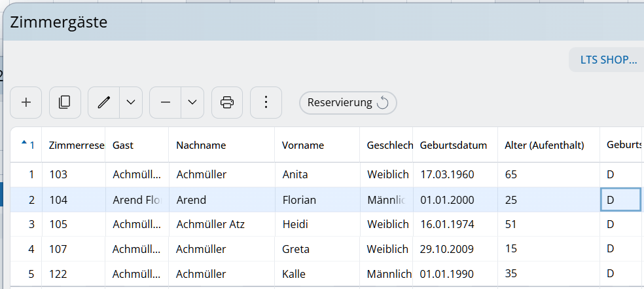Click the duplicate record icon
The height and width of the screenshot is (289, 644).
pyautogui.click(x=65, y=102)
